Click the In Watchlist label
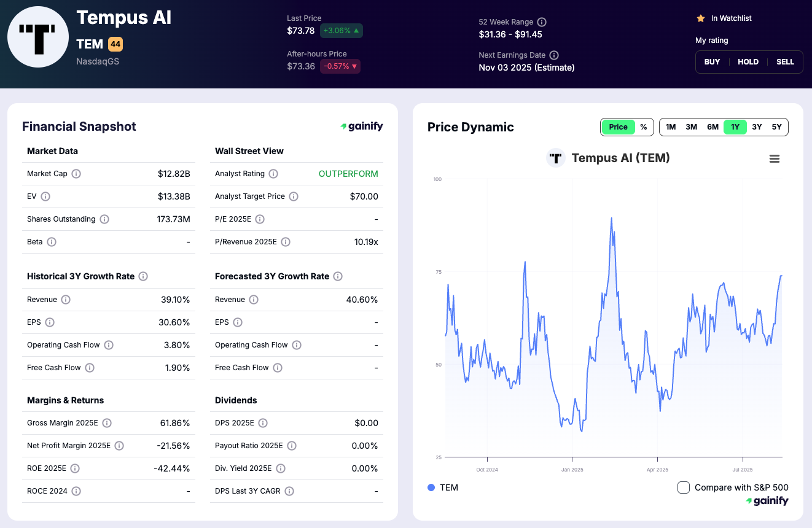The image size is (812, 528). coord(732,18)
